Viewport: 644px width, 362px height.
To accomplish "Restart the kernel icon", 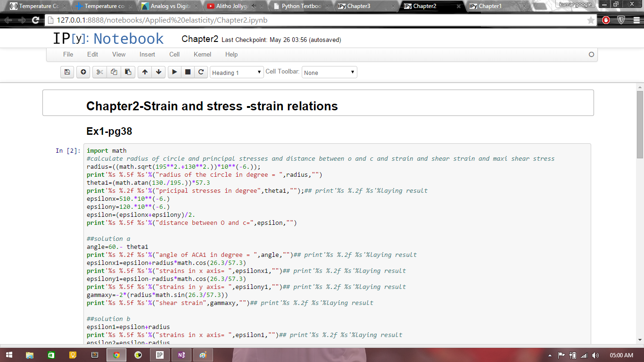I will pyautogui.click(x=201, y=72).
